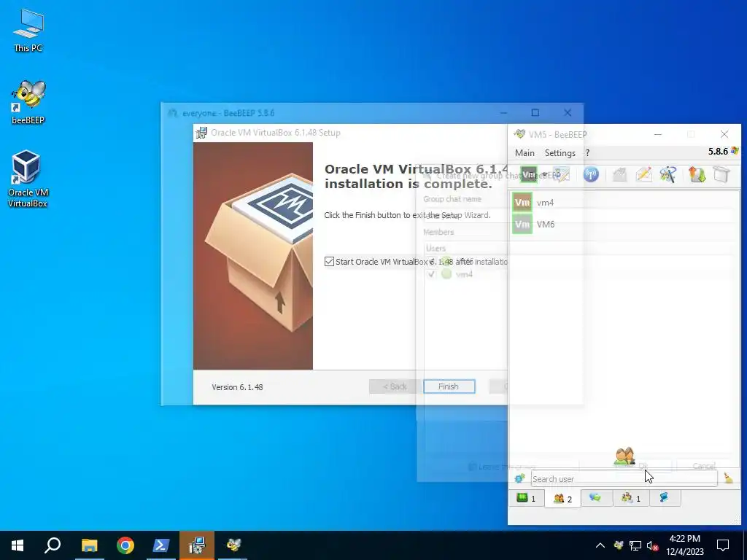Image resolution: width=747 pixels, height=560 pixels.
Task: Open the ? help menu in BeeBEEP
Action: coord(587,153)
